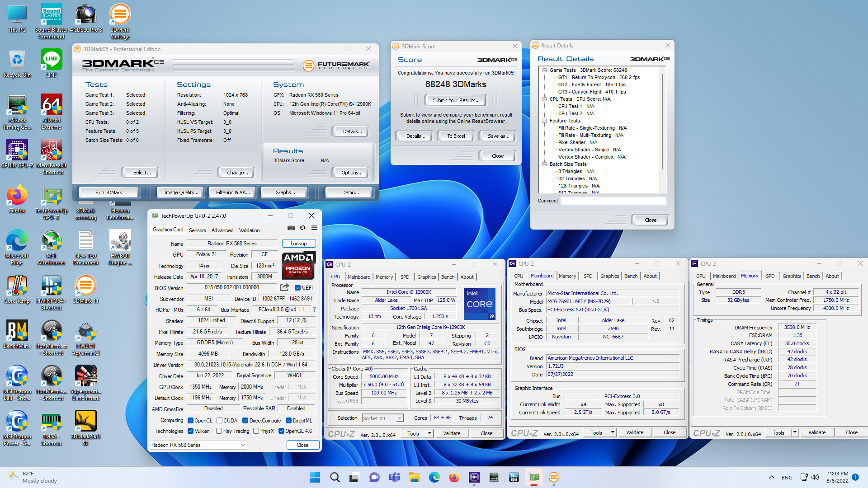The height and width of the screenshot is (488, 868).
Task: Launch CPUID CPU-Z desktop icon
Action: (17, 154)
